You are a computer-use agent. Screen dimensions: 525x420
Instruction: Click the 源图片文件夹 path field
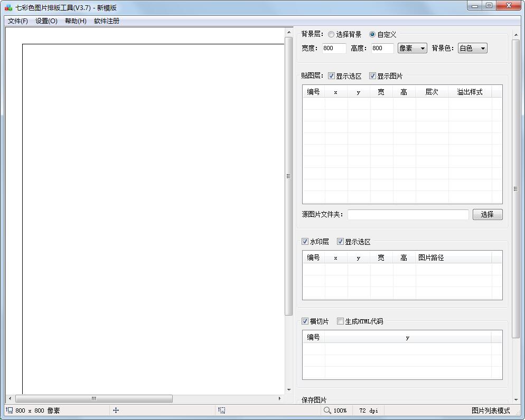(408, 214)
